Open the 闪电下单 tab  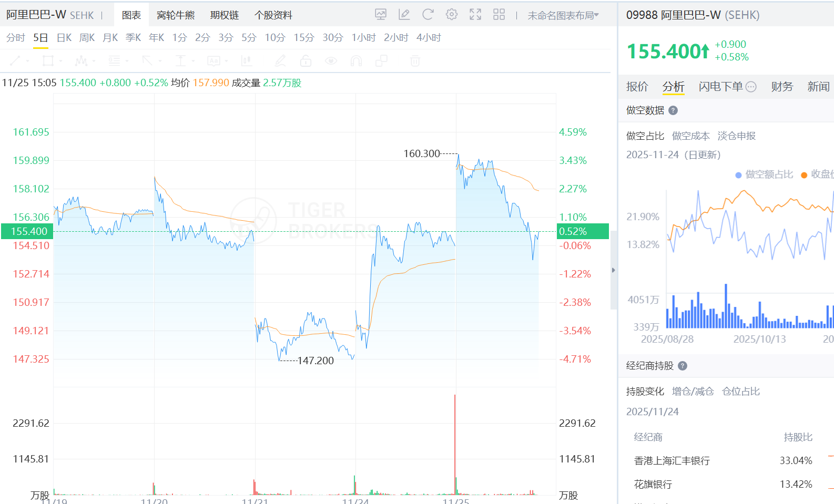click(721, 87)
